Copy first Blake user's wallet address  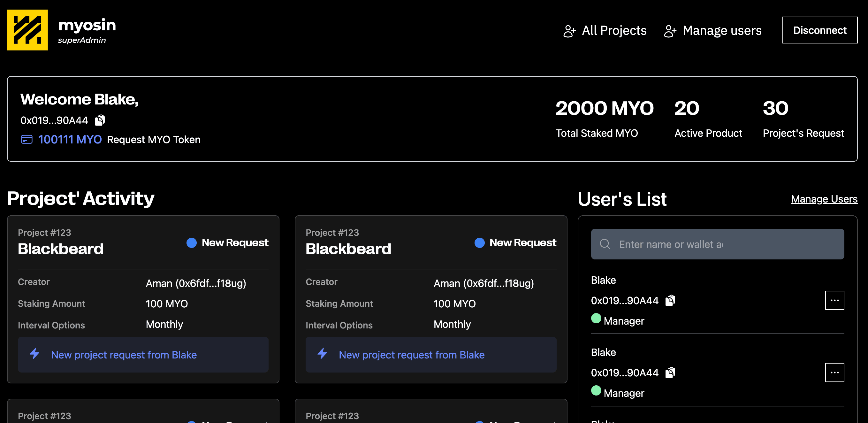tap(670, 300)
